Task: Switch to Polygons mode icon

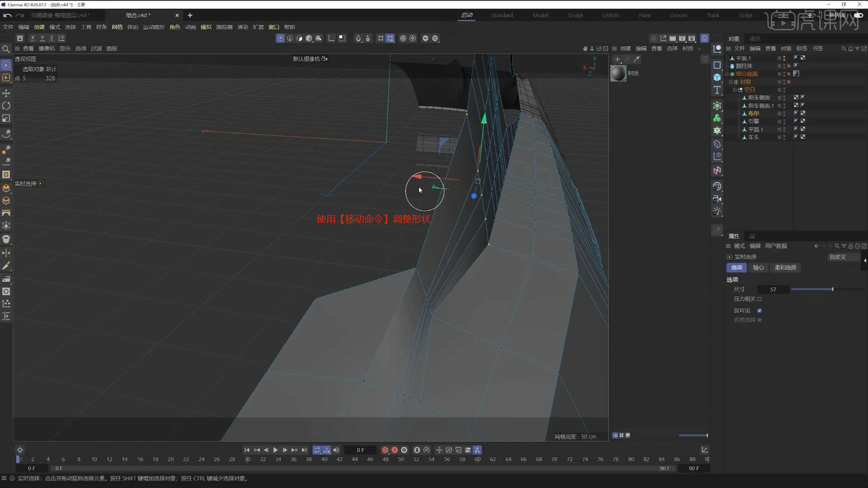Action: pyautogui.click(x=299, y=38)
